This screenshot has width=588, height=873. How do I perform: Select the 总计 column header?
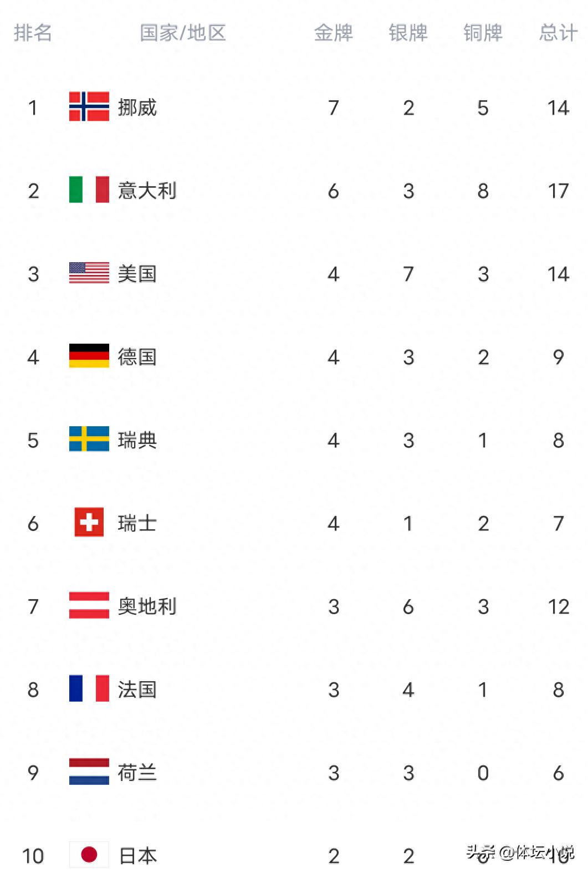(x=558, y=33)
